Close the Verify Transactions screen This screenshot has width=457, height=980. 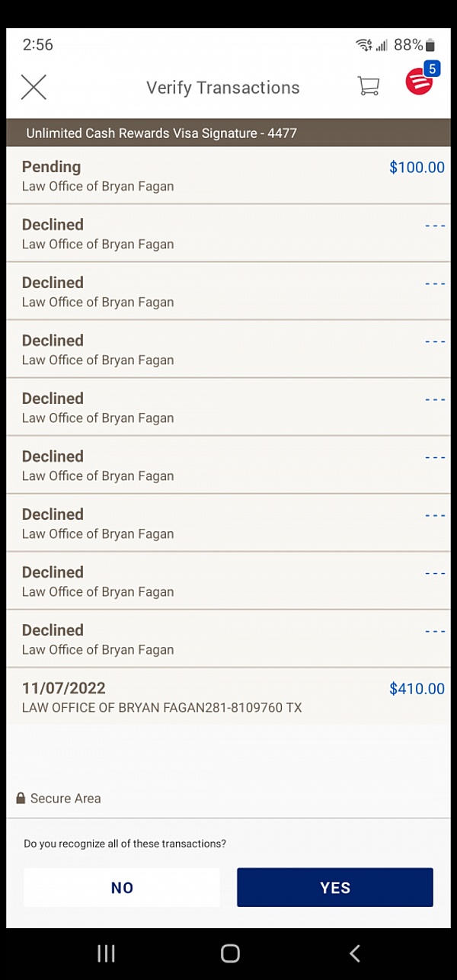click(x=34, y=87)
